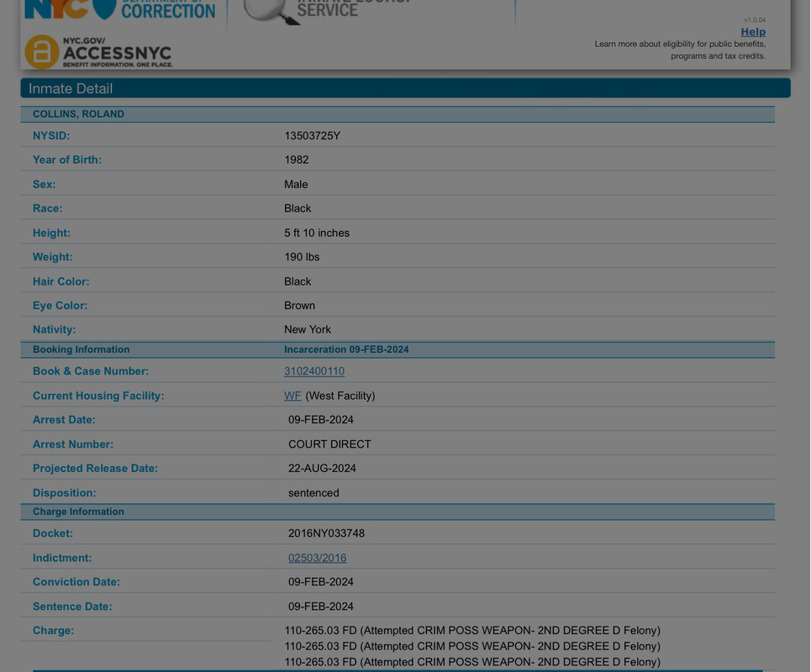Select weight value 190 lbs
The height and width of the screenshot is (672, 811).
click(x=302, y=257)
